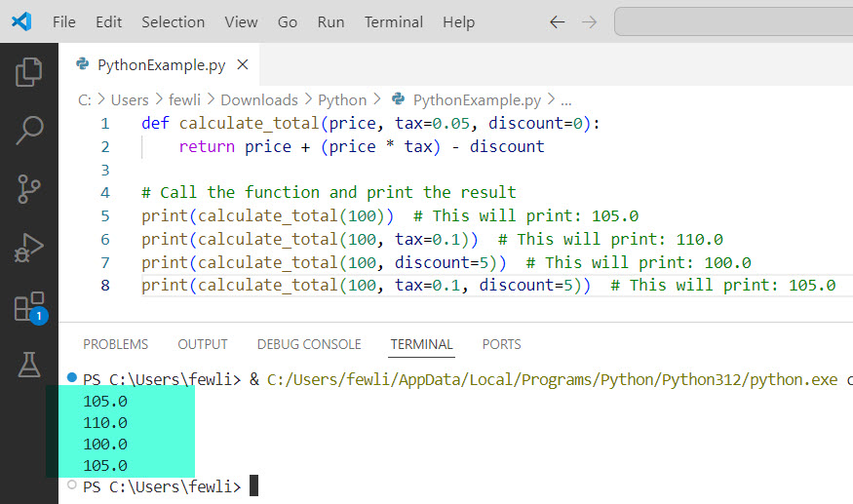Click the terminal prompt cursor
This screenshot has width=853, height=504.
(253, 486)
